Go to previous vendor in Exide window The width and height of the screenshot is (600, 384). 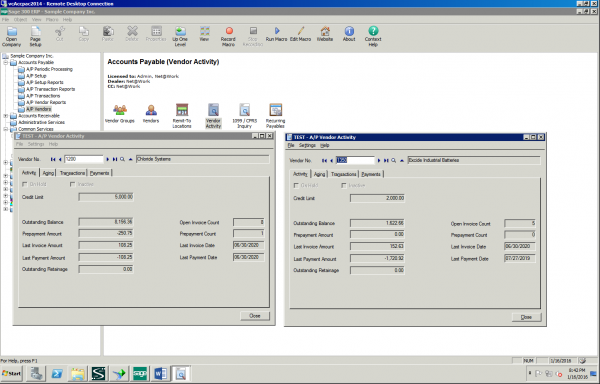pos(331,160)
